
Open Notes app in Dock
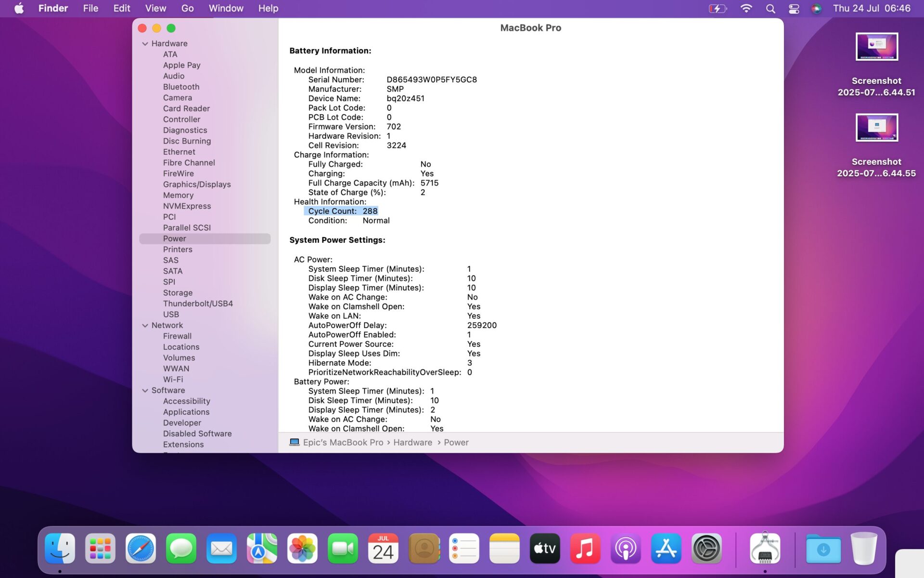(x=504, y=548)
